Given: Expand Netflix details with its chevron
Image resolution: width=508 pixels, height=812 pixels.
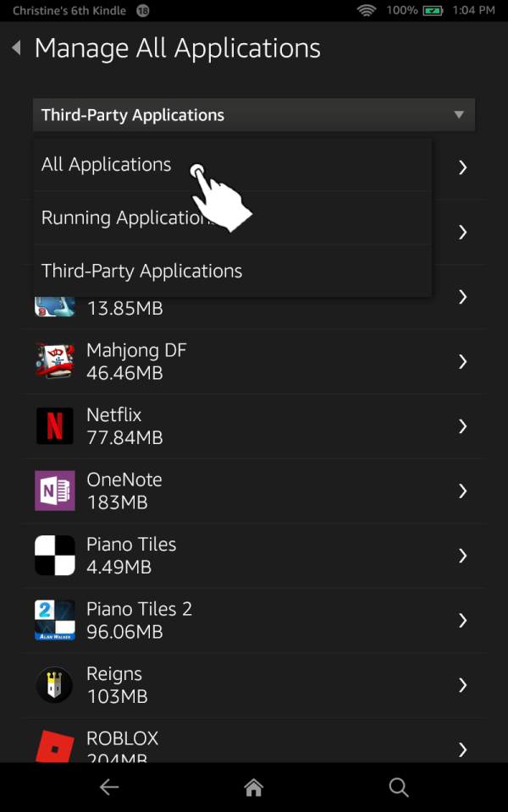Looking at the screenshot, I should (462, 426).
